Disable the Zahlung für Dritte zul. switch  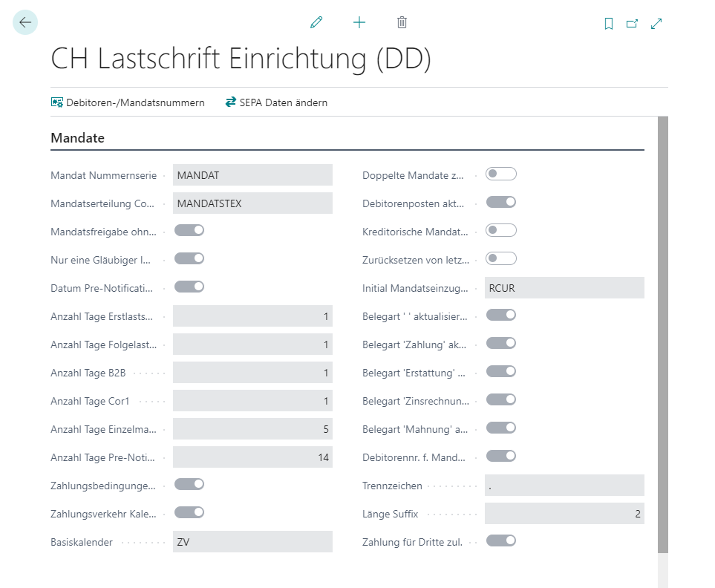501,541
